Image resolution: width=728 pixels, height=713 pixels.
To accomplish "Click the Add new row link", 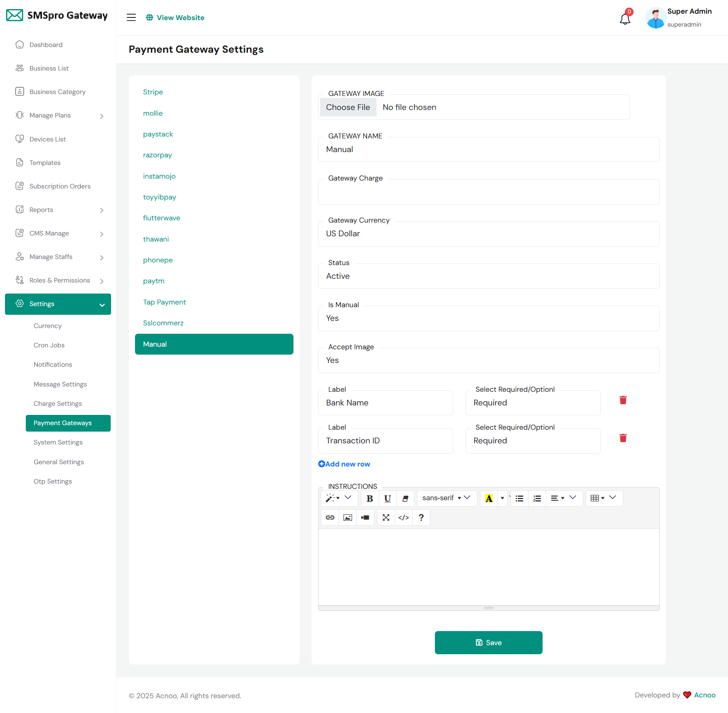I will [x=344, y=464].
